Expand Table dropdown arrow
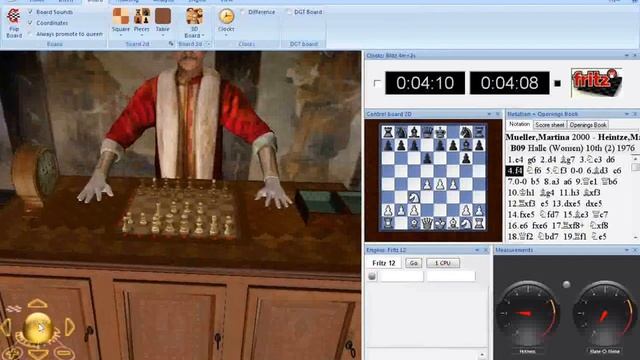 click(162, 35)
